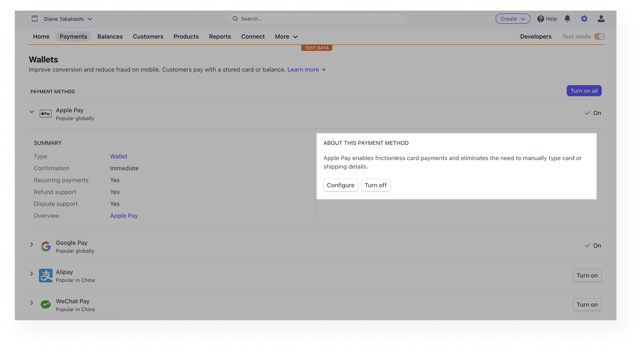Open the user profile icon
644x352 pixels.
coord(601,19)
